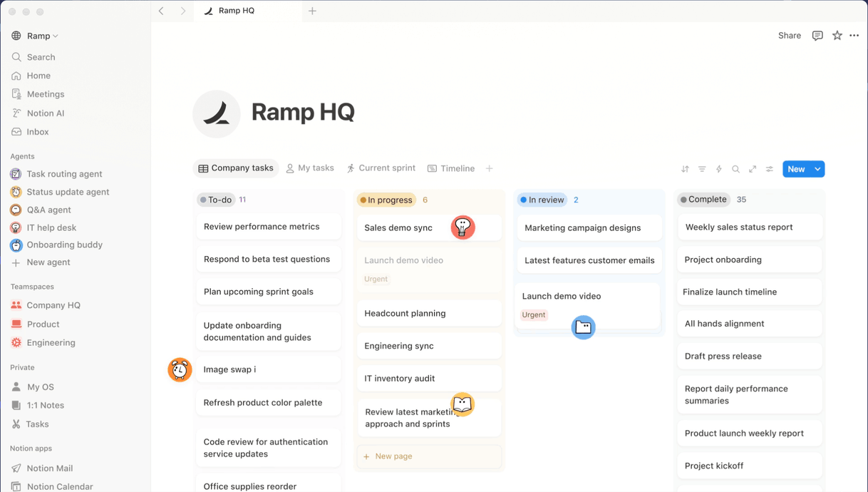
Task: Click the To-do column label
Action: coord(216,200)
